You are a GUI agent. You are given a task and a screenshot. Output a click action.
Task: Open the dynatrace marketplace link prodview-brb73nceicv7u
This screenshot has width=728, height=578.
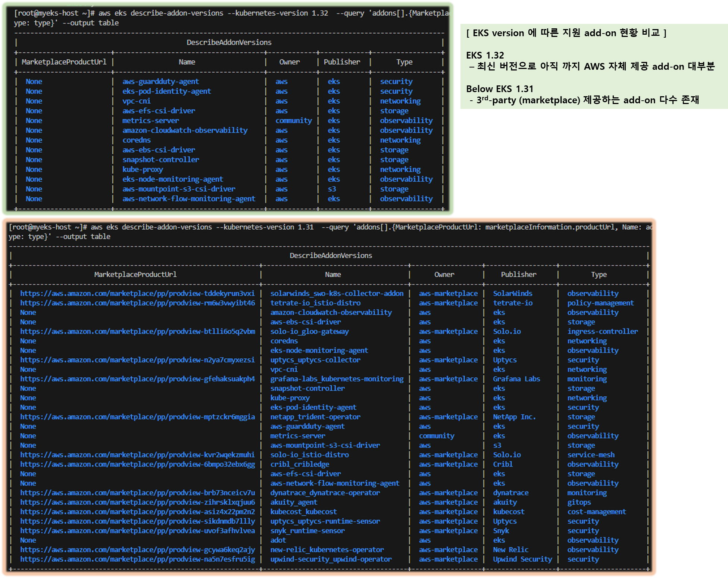pos(137,493)
